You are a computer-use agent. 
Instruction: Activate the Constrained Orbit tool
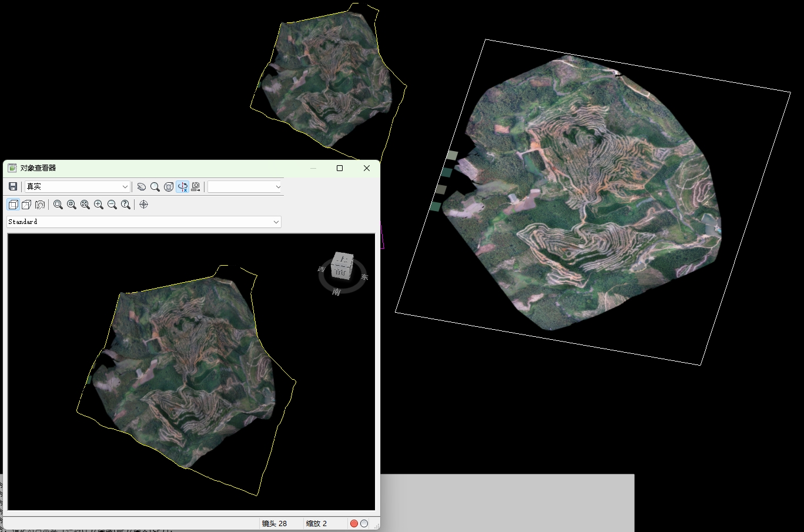tap(183, 186)
